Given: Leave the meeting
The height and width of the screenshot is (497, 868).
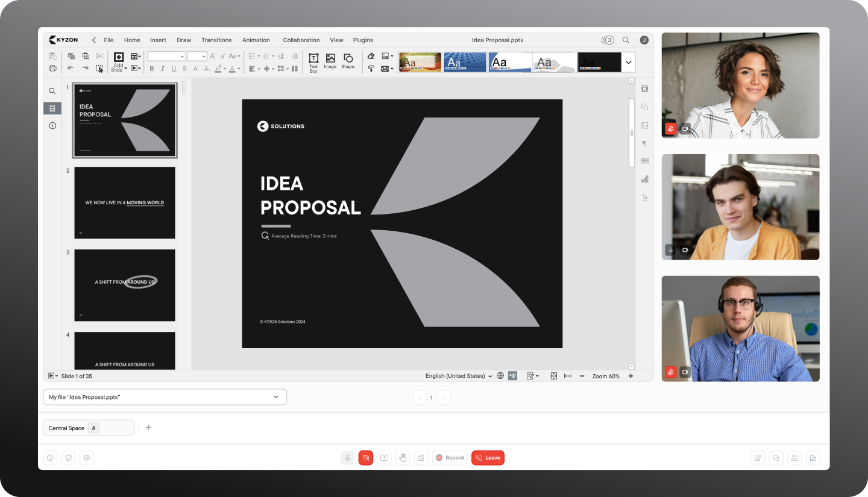Looking at the screenshot, I should 488,458.
